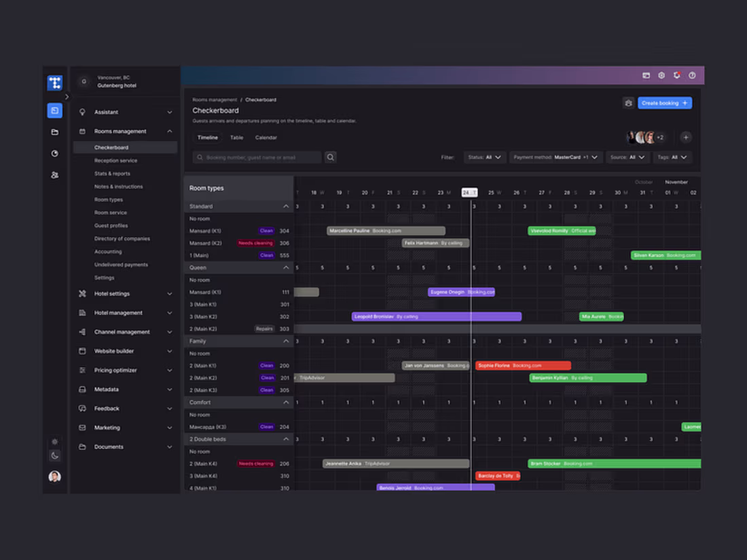Toggle dark mode with the moon icon

[54, 455]
